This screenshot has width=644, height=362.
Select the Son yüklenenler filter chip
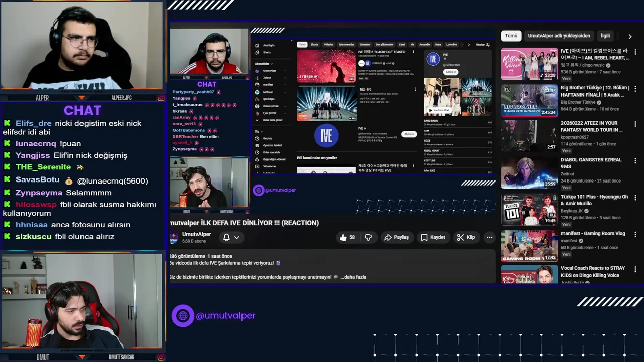tap(385, 44)
